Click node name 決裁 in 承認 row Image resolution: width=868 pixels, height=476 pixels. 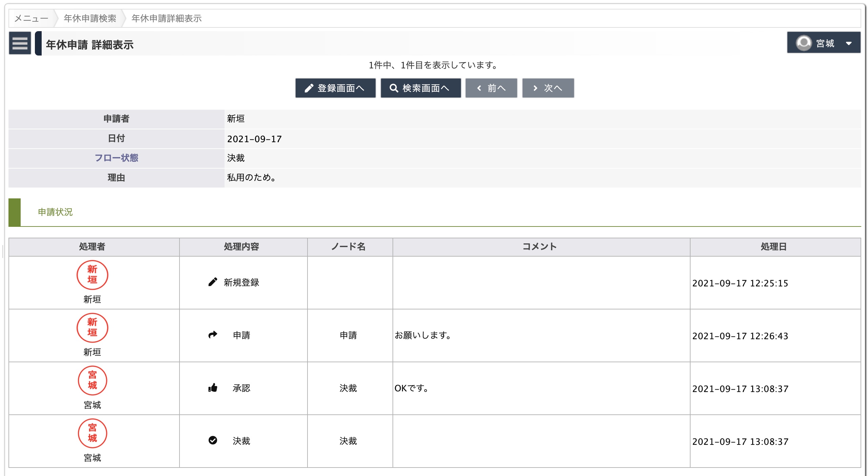[348, 388]
